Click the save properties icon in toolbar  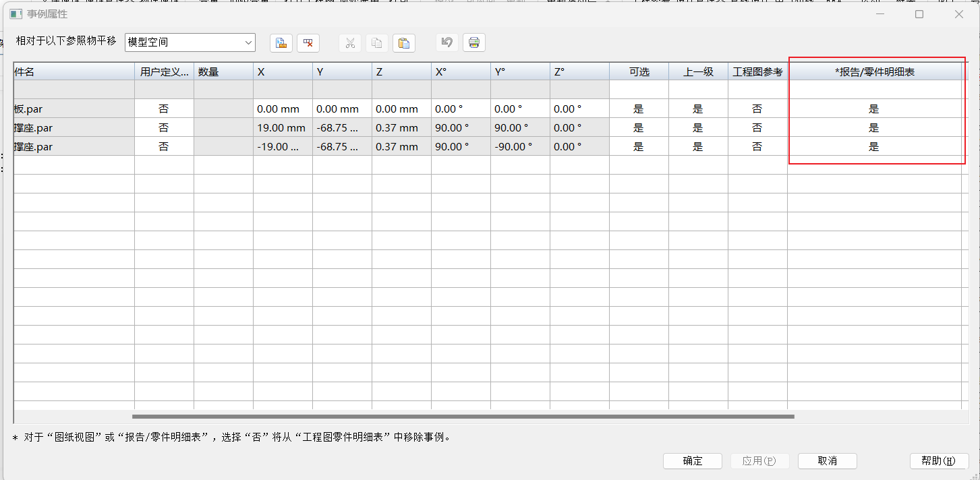click(281, 43)
